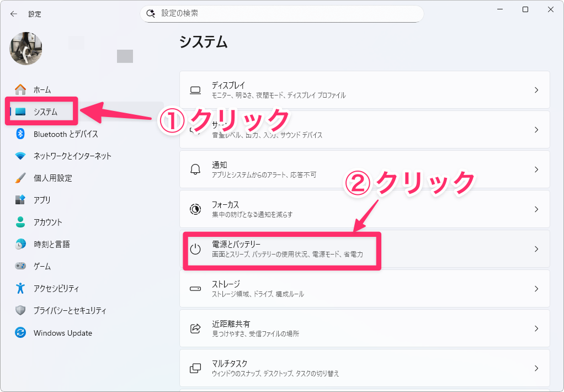Select 時刻と言語 clock icon
Viewport: 564px width, 392px height.
[20, 244]
